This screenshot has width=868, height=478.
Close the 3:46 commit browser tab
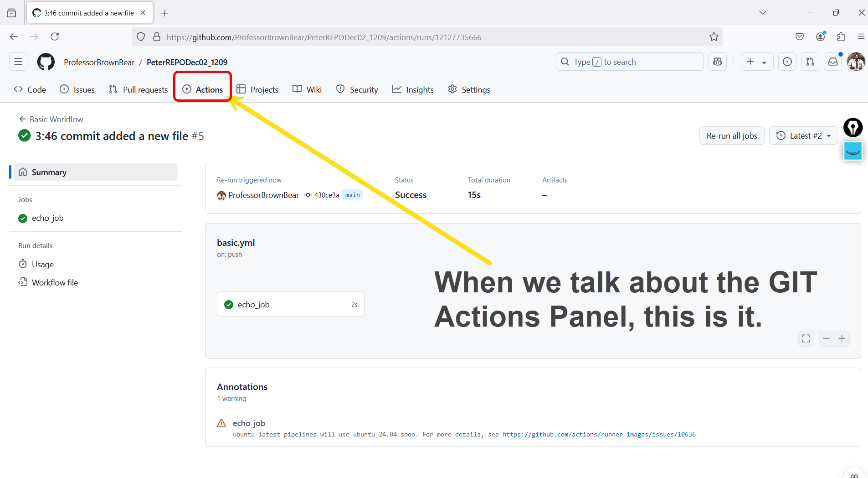point(143,13)
